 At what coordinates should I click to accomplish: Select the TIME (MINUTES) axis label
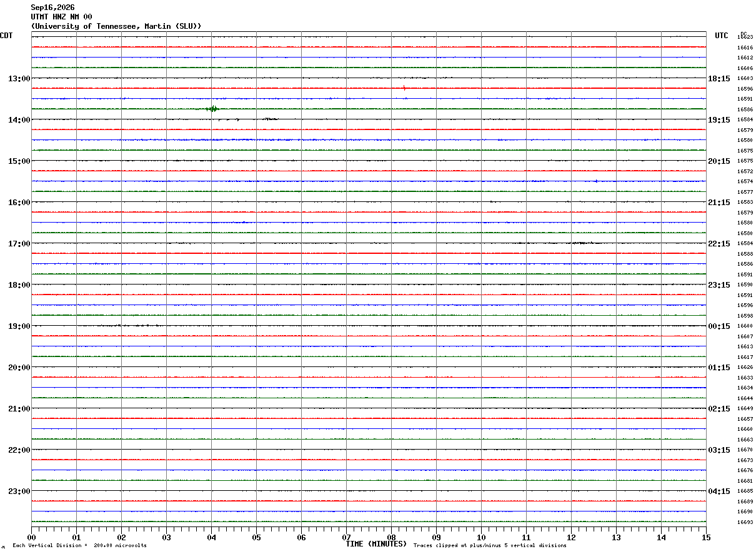pyautogui.click(x=376, y=544)
